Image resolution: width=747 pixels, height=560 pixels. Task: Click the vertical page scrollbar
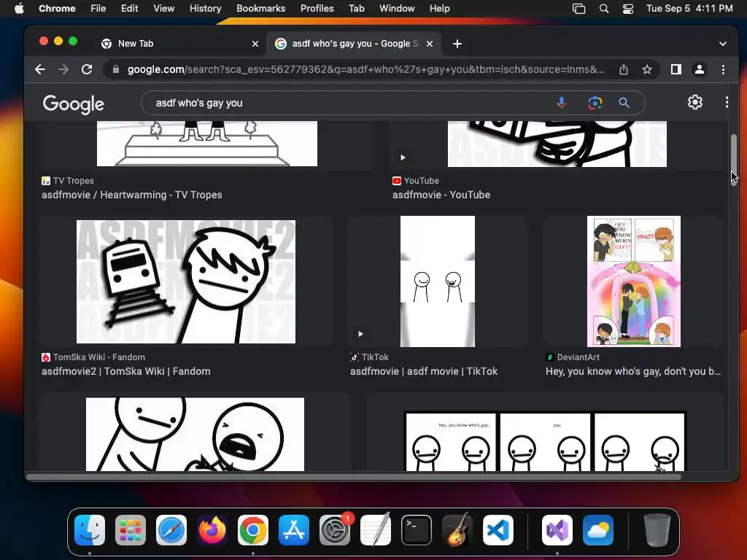(734, 160)
